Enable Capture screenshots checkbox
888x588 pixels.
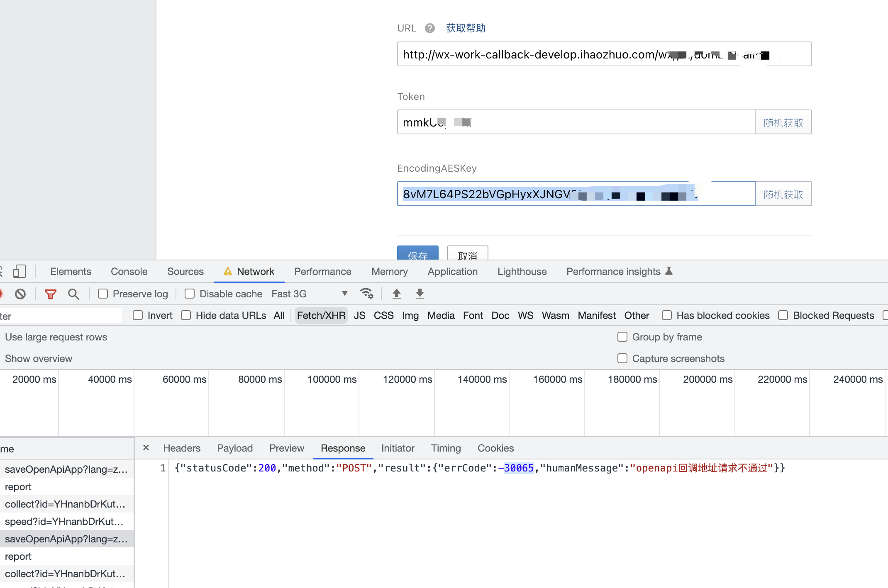pyautogui.click(x=622, y=358)
